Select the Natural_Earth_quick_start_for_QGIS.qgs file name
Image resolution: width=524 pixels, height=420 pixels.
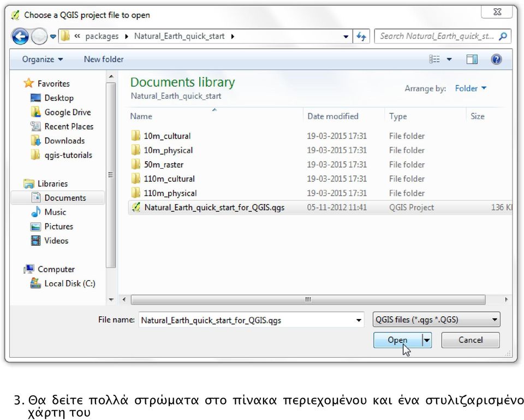[x=214, y=208]
